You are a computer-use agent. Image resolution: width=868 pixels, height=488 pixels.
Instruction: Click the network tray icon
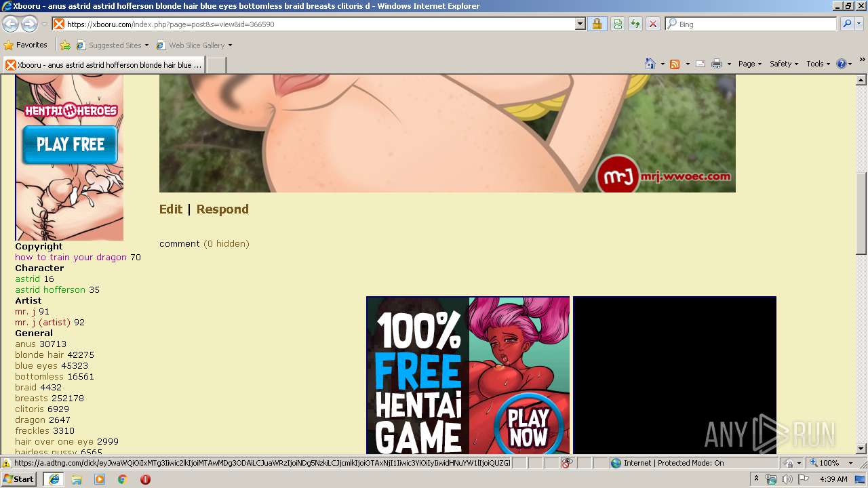point(771,479)
